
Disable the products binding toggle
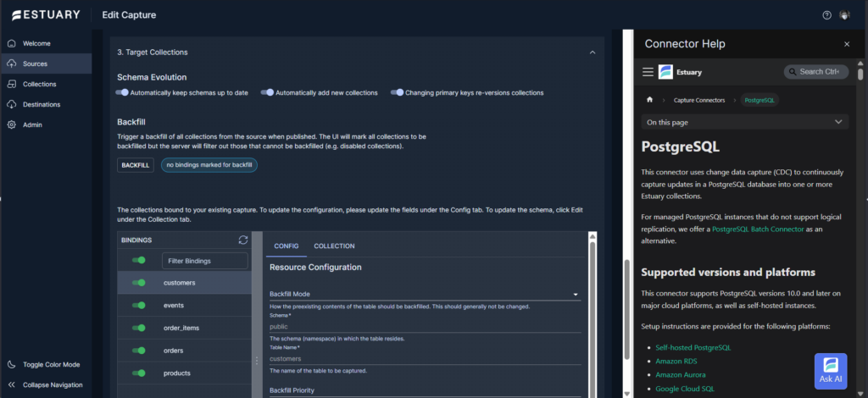tap(139, 373)
